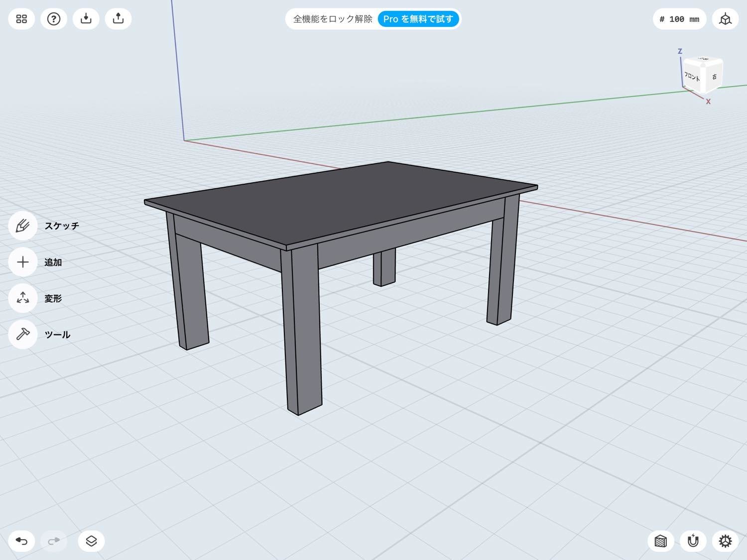
Task: Click the export upload-tray icon
Action: tap(118, 19)
